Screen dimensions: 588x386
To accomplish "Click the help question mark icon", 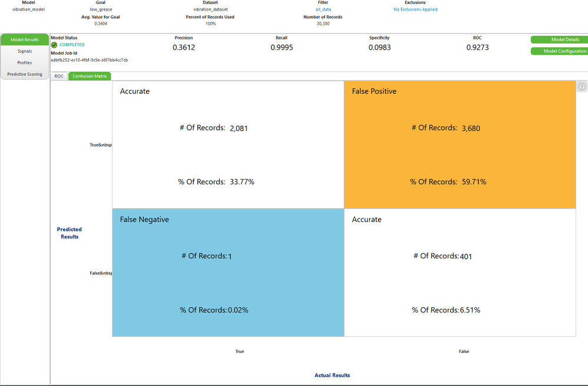I will pyautogui.click(x=582, y=86).
